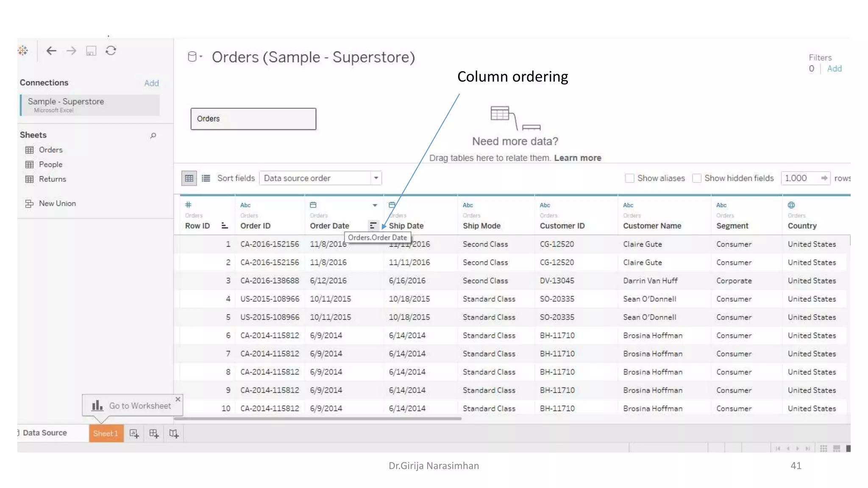Click the back arrow icon
This screenshot has height=488, width=868.
click(51, 51)
